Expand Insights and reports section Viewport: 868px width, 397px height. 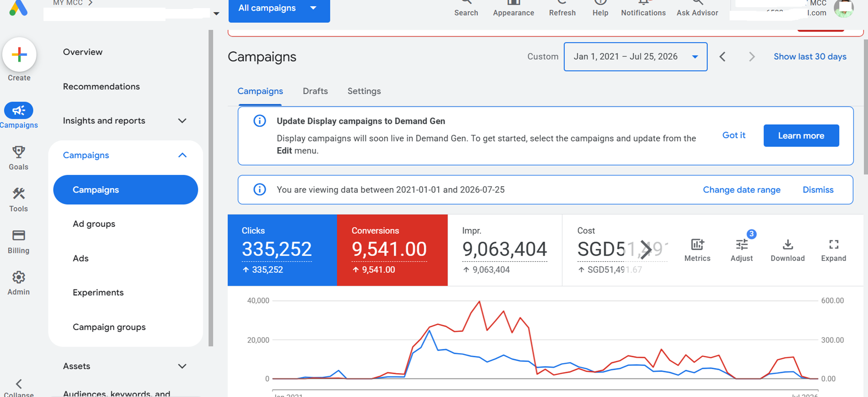tap(125, 121)
